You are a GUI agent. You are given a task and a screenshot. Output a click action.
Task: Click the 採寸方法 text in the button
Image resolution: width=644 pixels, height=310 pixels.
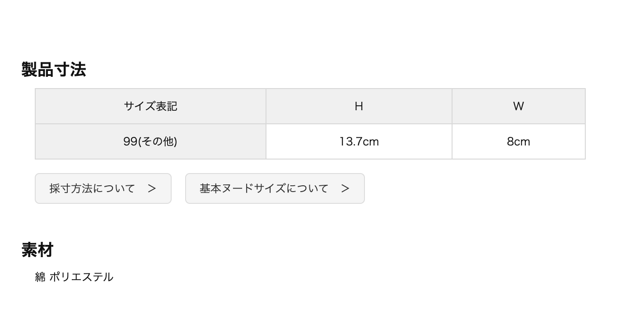pos(71,188)
